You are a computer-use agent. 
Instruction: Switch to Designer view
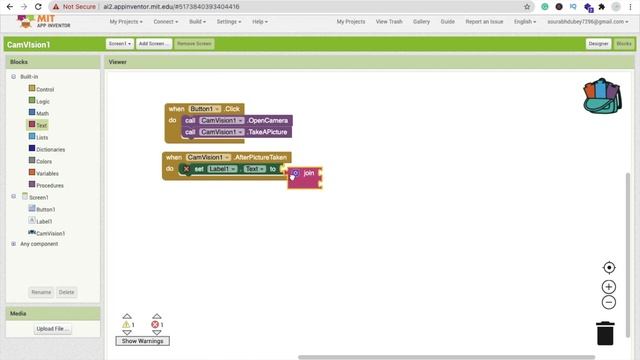tap(598, 44)
